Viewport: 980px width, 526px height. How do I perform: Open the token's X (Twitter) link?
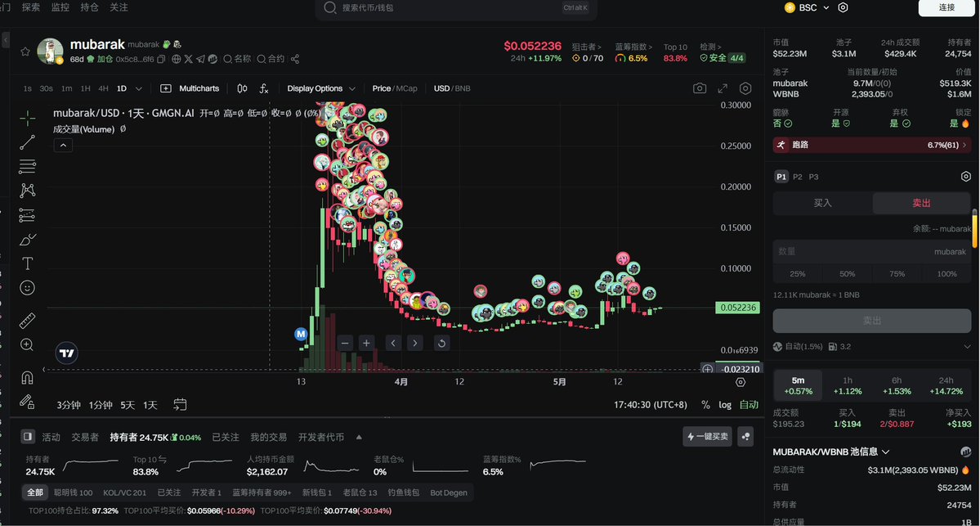pos(188,60)
